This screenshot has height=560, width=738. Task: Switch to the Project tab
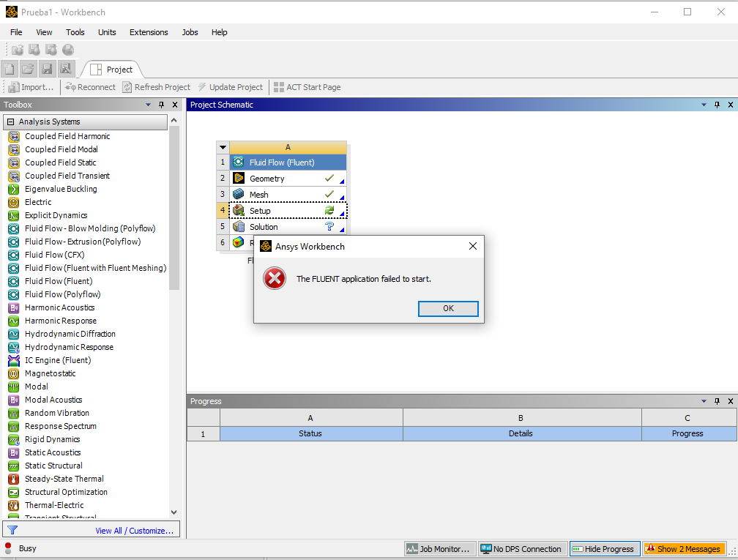112,70
